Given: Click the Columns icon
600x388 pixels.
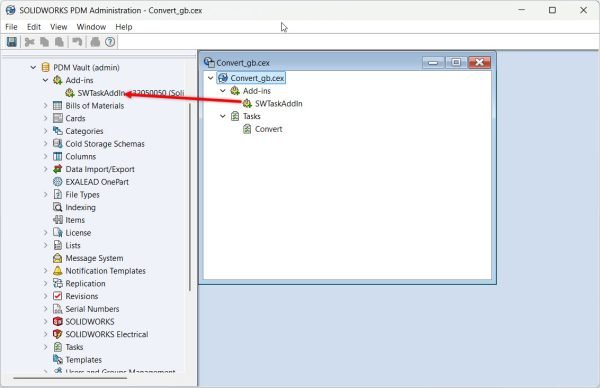Looking at the screenshot, I should tap(57, 156).
